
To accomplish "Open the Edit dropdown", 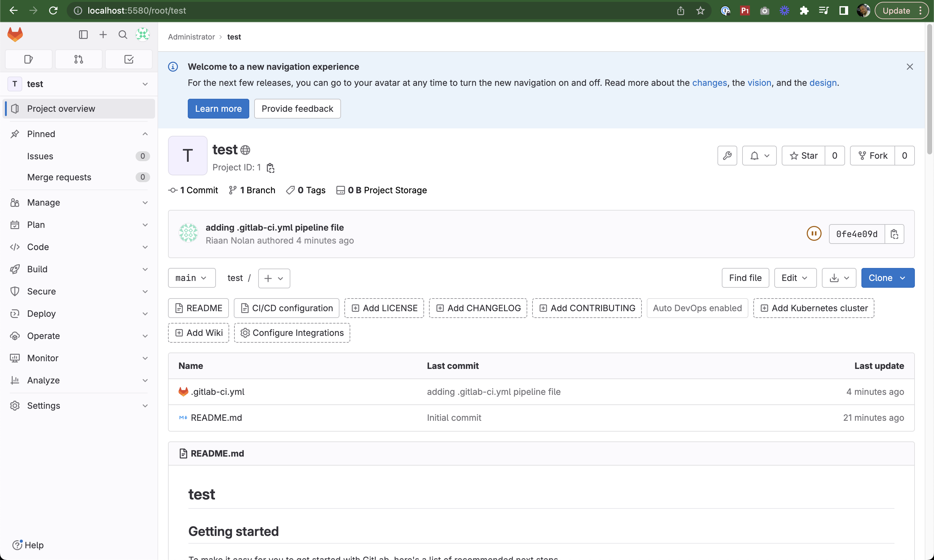I will (x=795, y=278).
